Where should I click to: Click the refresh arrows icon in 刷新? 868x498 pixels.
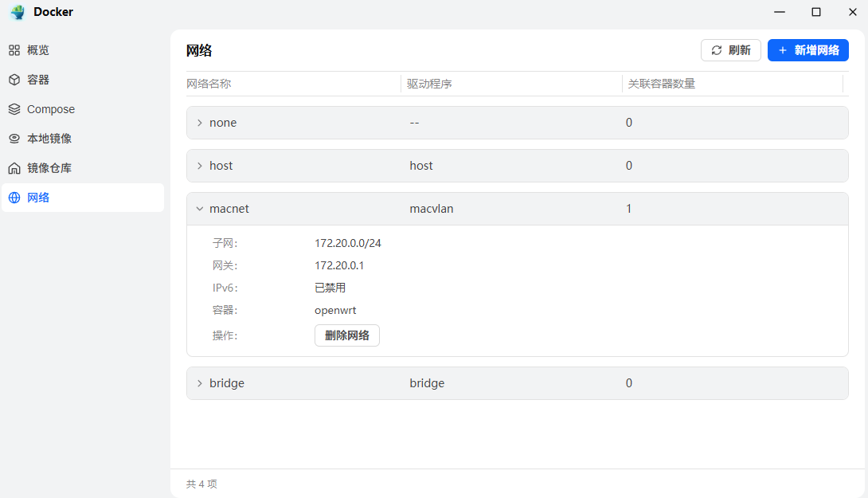[x=717, y=50]
